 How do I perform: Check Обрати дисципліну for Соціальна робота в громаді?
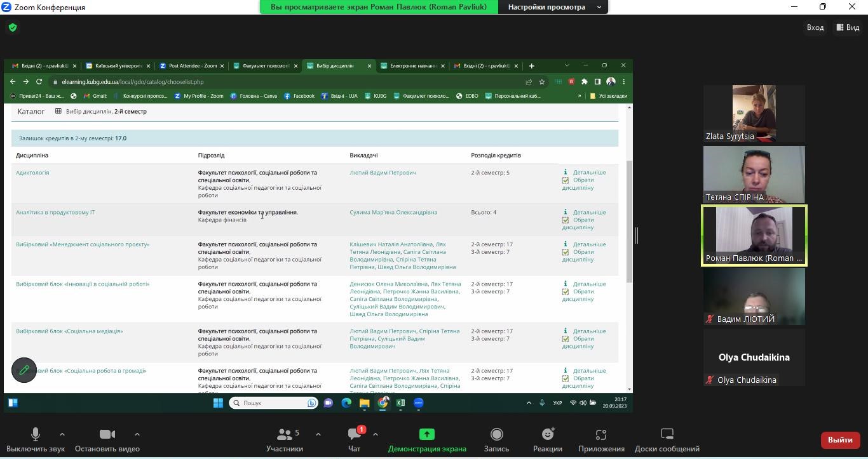point(565,378)
